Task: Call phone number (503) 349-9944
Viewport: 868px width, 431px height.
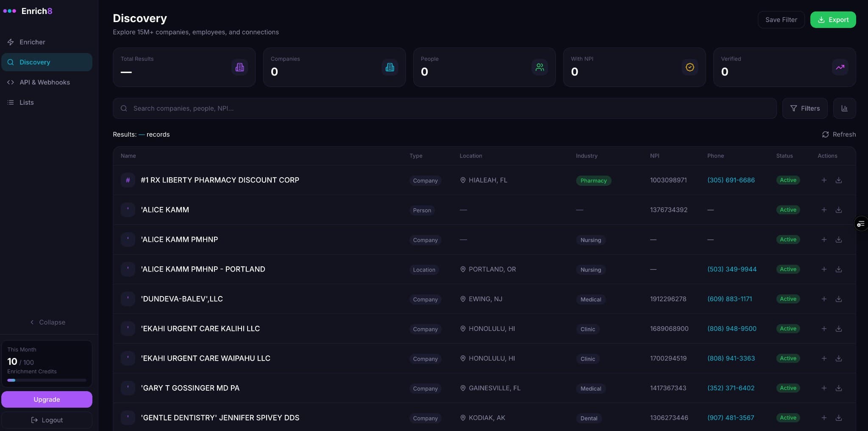Action: coord(732,269)
